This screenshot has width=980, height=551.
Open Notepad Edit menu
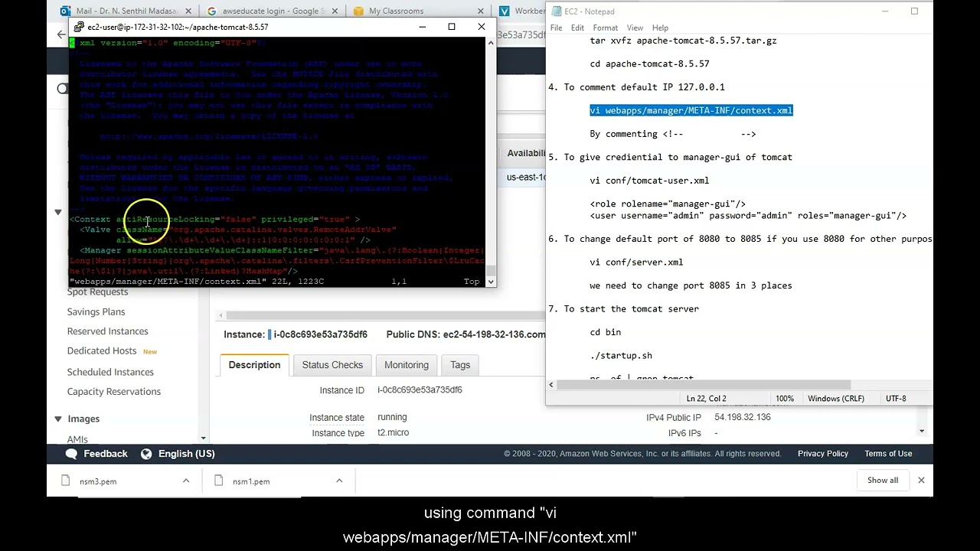577,28
